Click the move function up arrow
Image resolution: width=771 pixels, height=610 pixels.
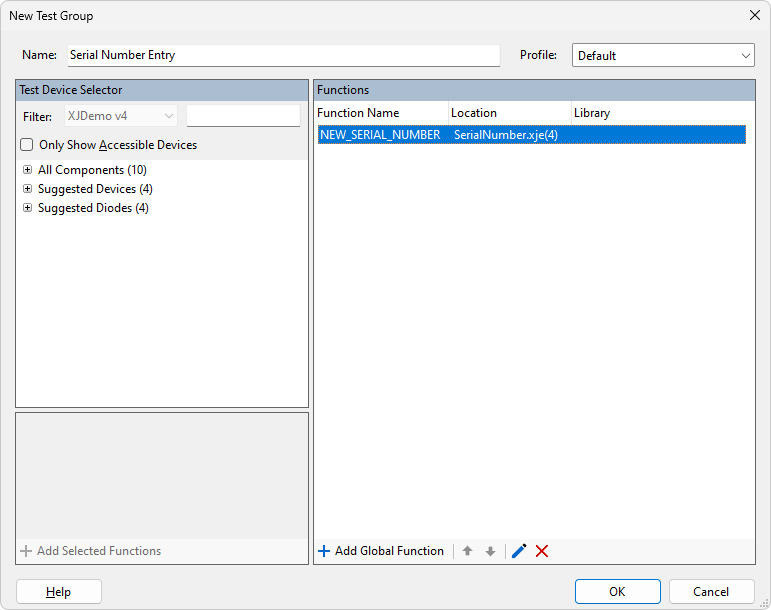467,551
